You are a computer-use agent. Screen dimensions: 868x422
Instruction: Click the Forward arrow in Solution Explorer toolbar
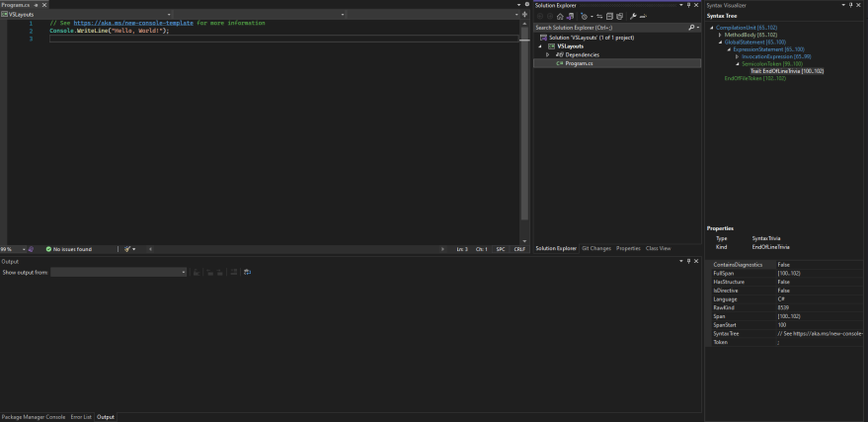[x=550, y=17]
